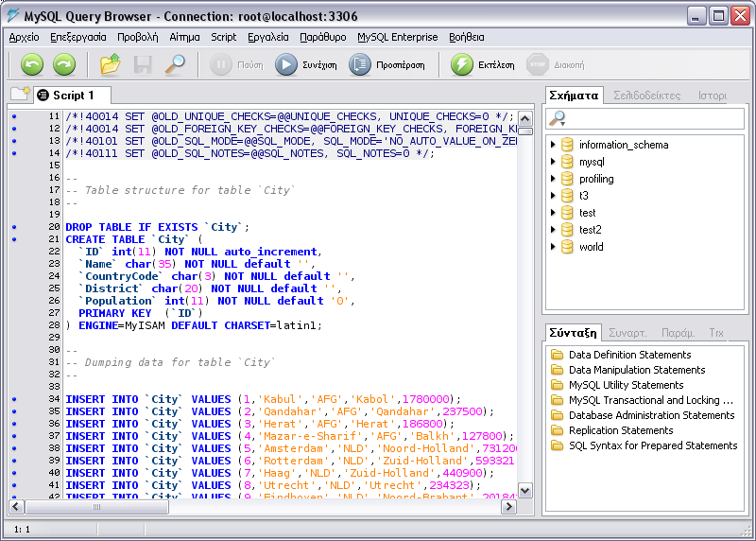Screen dimensions: 756x541
Task: Create new script tab with page icon
Action: point(20,93)
